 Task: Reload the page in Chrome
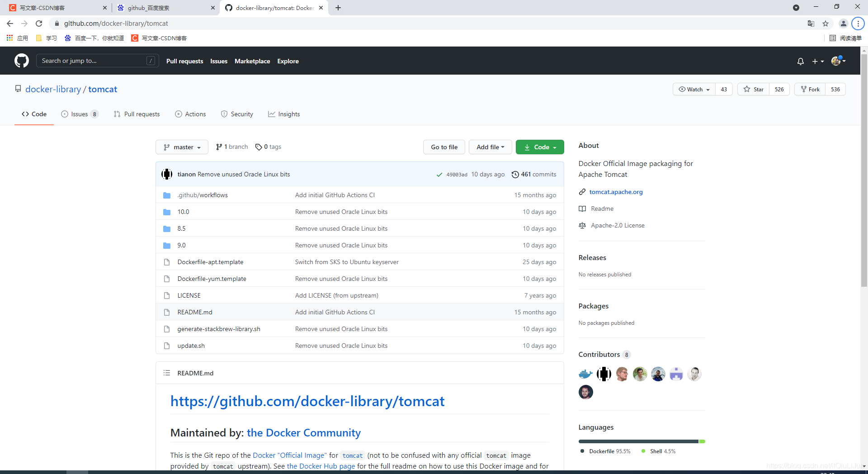(39, 24)
